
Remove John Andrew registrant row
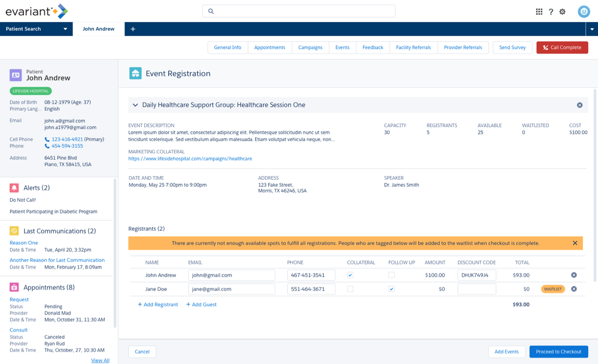coord(574,275)
